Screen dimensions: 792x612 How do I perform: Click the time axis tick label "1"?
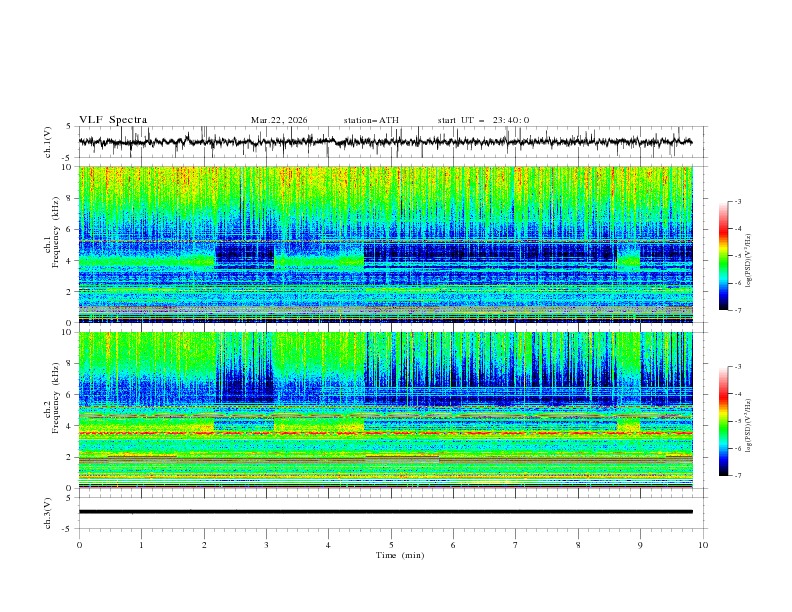pos(141,545)
